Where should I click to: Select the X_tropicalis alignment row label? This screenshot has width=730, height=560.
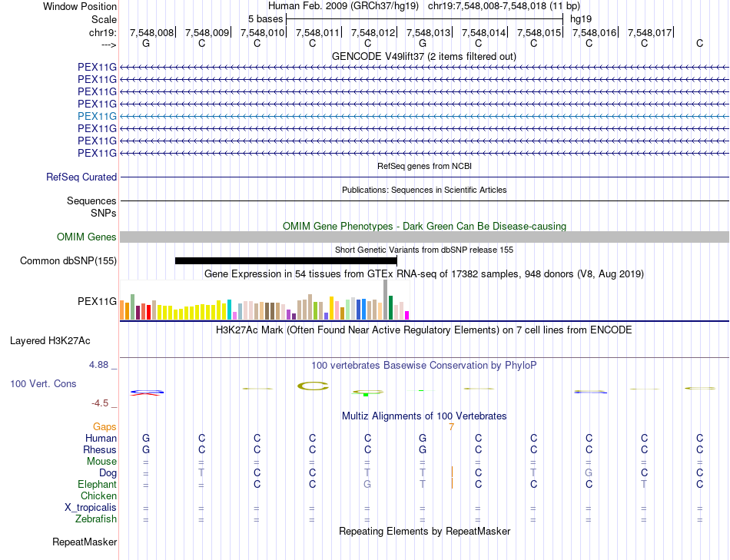(x=91, y=508)
